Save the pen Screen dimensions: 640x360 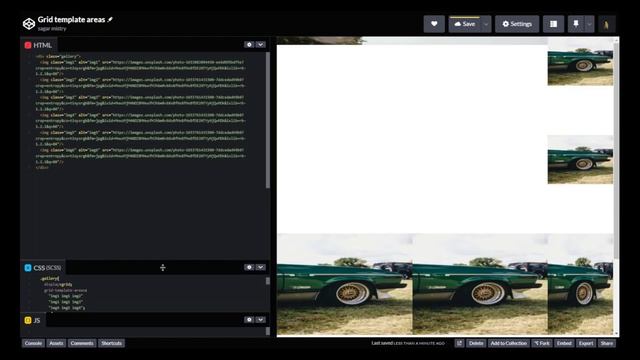pos(464,24)
